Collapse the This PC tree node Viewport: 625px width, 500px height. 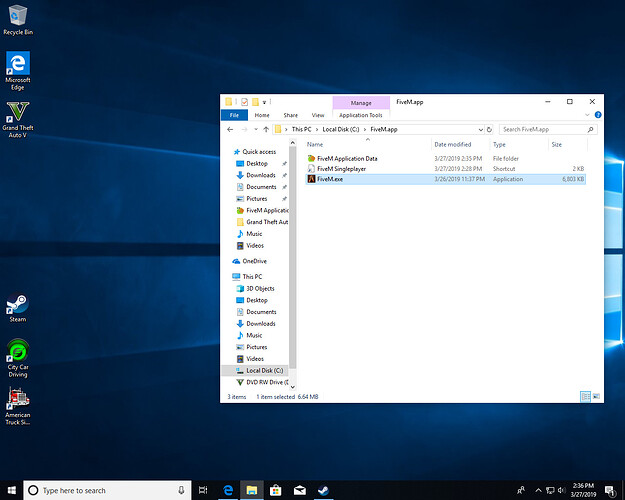pyautogui.click(x=226, y=277)
